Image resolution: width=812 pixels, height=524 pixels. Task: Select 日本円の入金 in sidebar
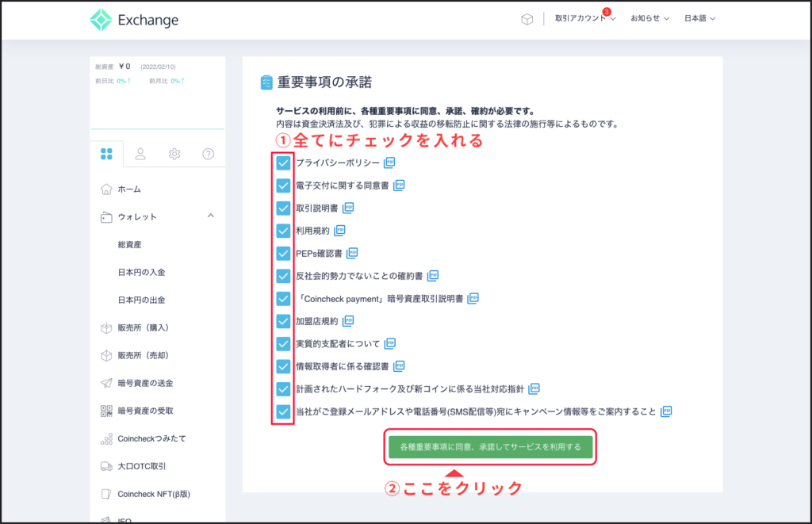click(141, 273)
